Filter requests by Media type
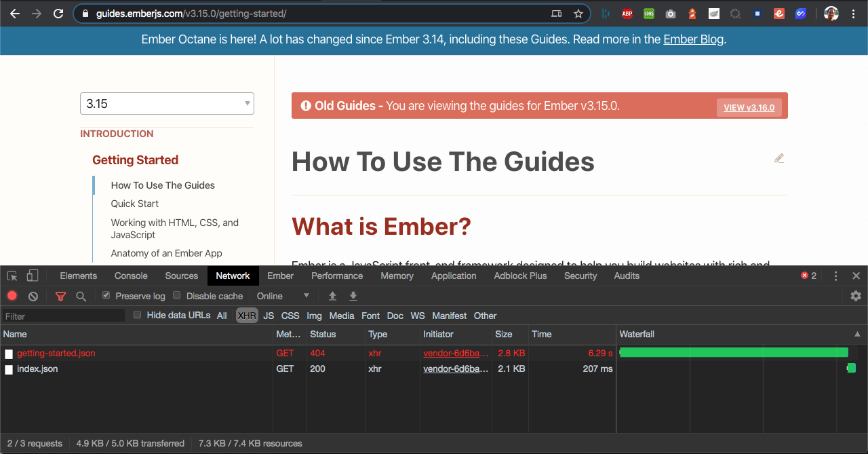The height and width of the screenshot is (454, 868). click(x=342, y=316)
